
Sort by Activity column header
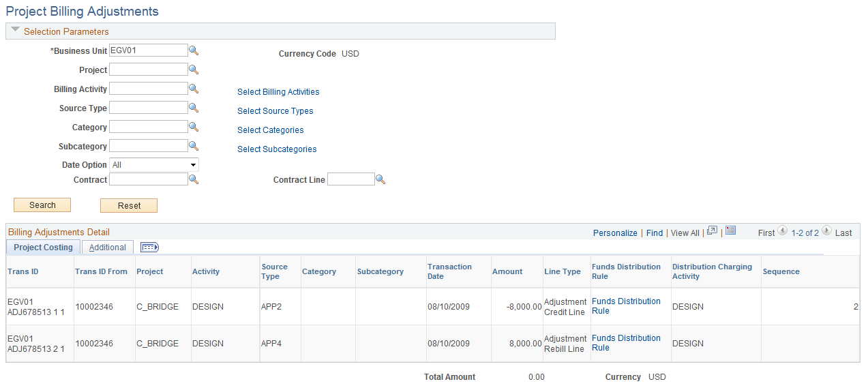click(x=206, y=271)
